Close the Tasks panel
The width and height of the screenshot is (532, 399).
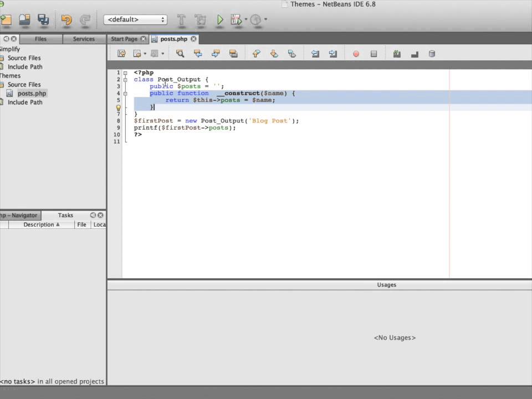click(100, 215)
